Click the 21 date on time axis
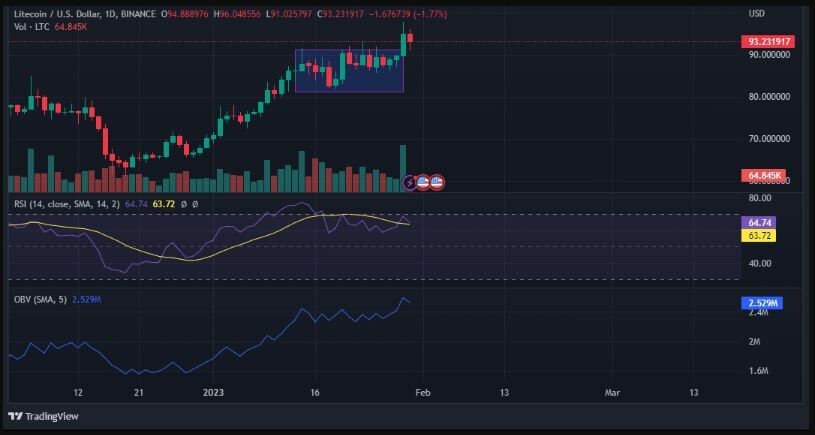Screen dimensions: 815x435 pyautogui.click(x=139, y=392)
